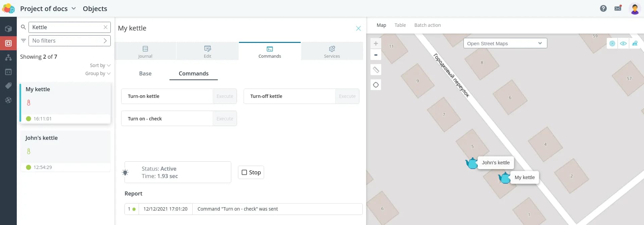
Task: Center map with the crosshair locate icon
Action: click(376, 85)
